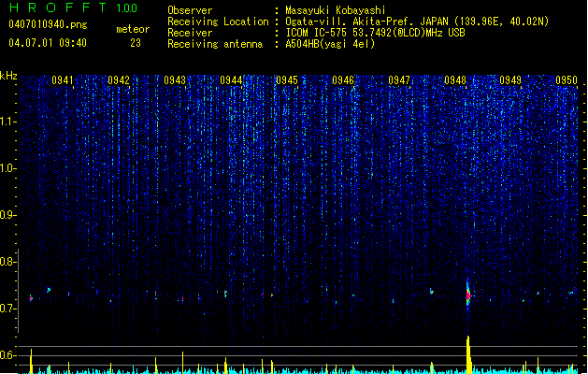The image size is (588, 374).
Task: Click the 0941 time marker
Action: tap(63, 79)
